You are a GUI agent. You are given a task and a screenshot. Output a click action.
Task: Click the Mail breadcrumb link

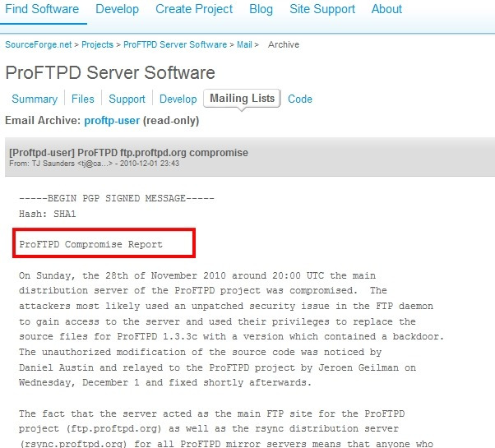[244, 44]
